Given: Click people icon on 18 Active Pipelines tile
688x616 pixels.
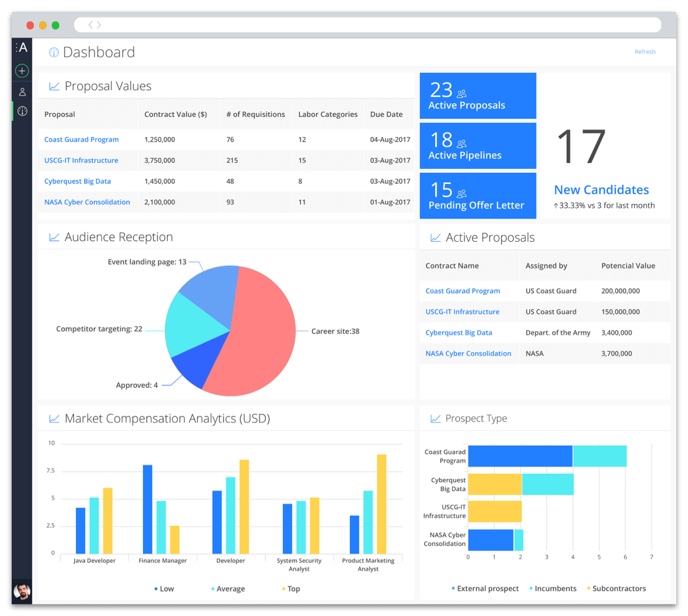Looking at the screenshot, I should pos(462,144).
